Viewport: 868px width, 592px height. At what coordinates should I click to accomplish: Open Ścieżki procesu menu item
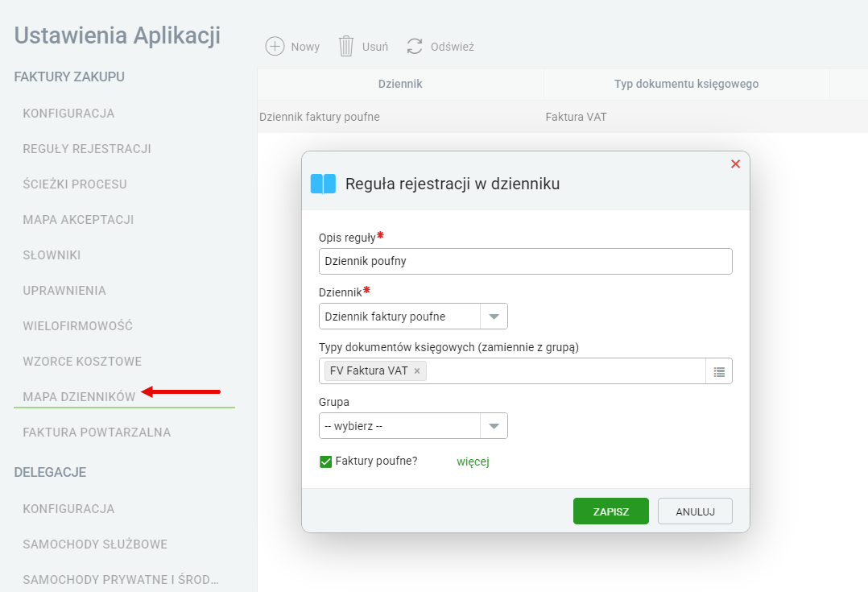click(75, 184)
